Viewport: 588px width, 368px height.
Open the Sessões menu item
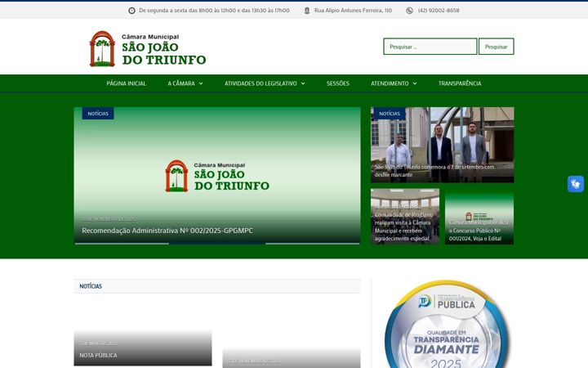337,83
